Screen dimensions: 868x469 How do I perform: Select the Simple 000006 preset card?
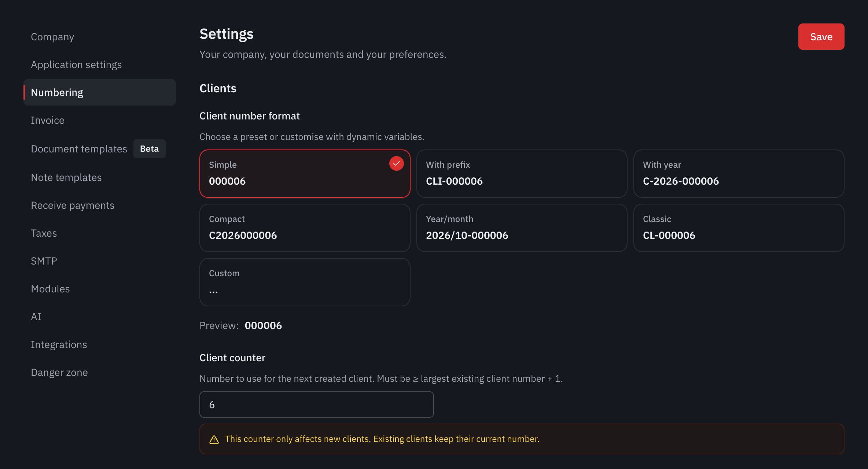[305, 174]
